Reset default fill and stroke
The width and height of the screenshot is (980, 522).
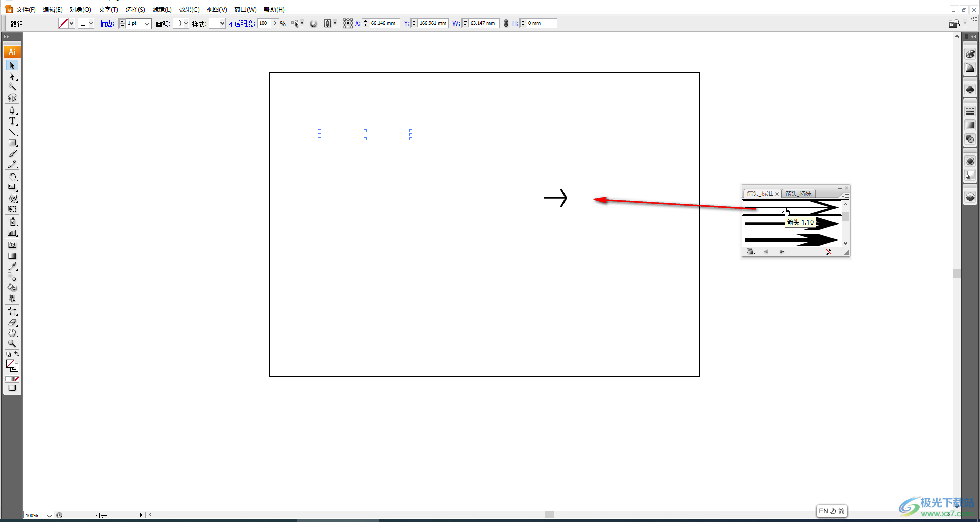(x=8, y=354)
